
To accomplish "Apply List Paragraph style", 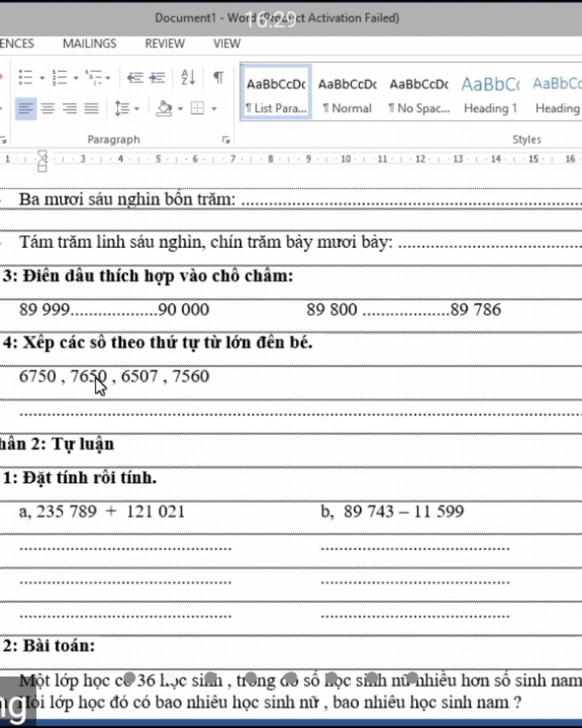I will 276,93.
